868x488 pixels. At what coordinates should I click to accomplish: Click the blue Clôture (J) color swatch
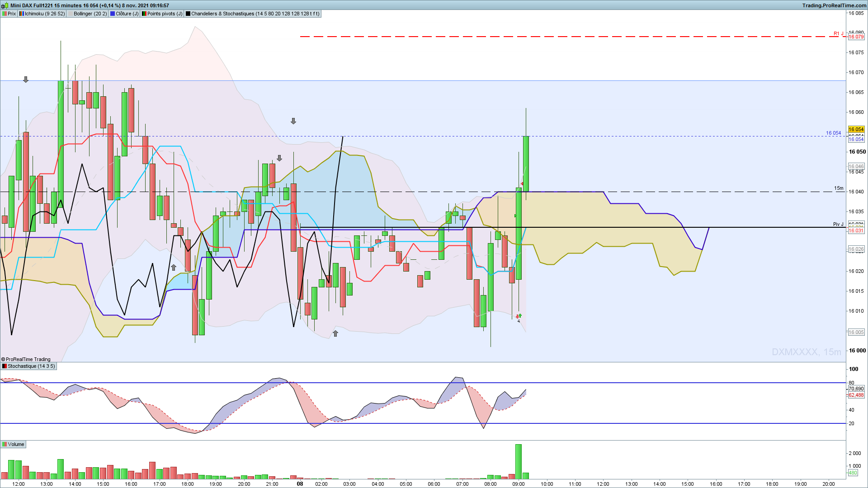coord(113,14)
